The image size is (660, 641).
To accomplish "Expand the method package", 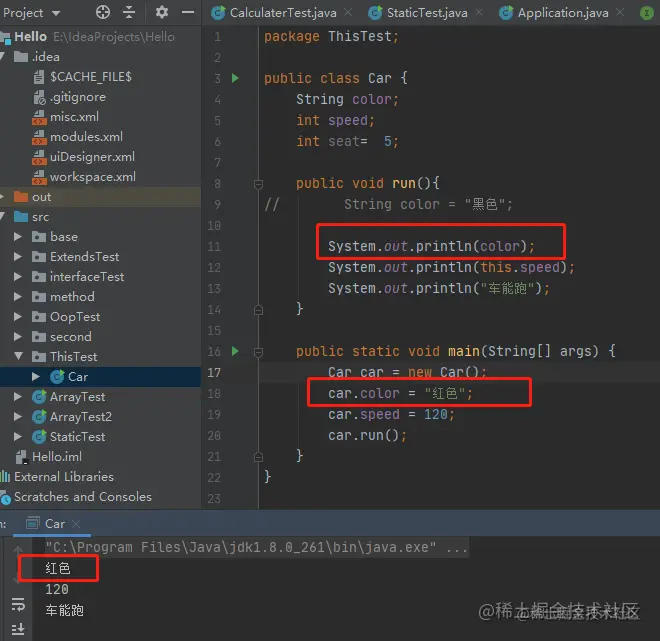I will [x=18, y=297].
